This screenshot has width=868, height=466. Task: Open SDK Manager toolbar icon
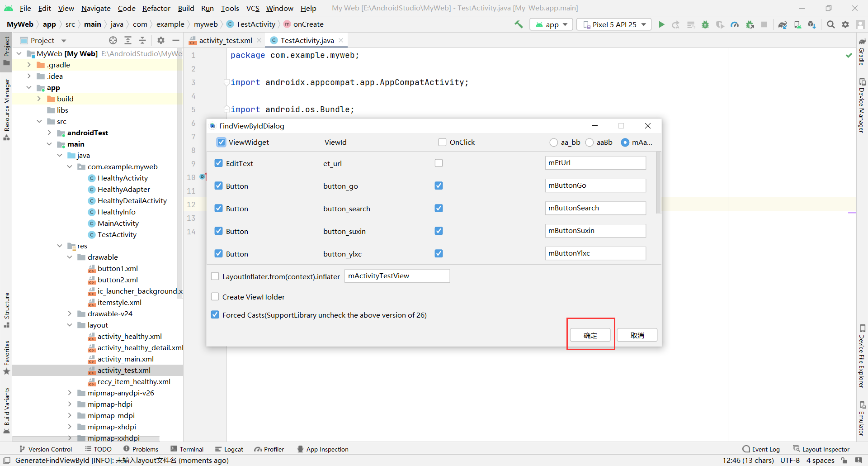812,24
